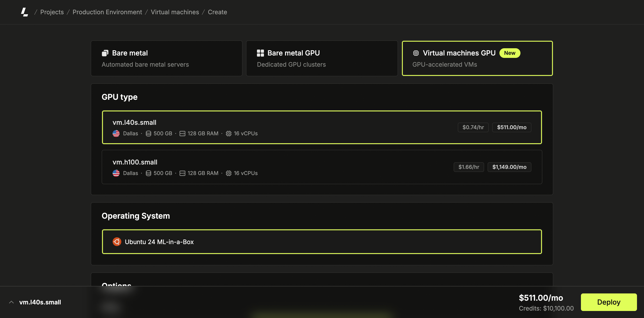Click the Deploy button
This screenshot has width=644, height=318.
pyautogui.click(x=609, y=302)
